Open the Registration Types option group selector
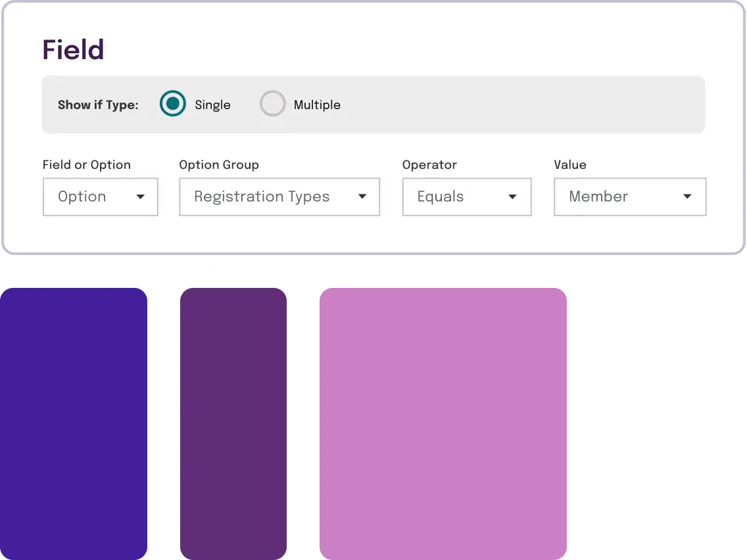This screenshot has height=560, width=747. pos(279,197)
